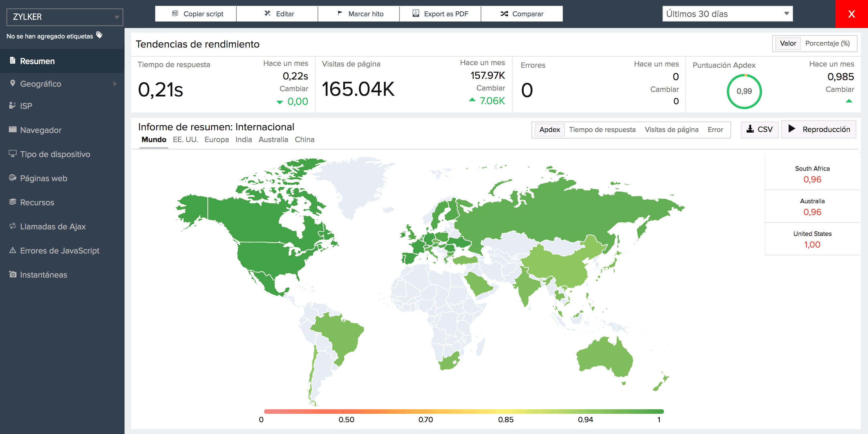Click the Editar tools icon

click(x=267, y=13)
